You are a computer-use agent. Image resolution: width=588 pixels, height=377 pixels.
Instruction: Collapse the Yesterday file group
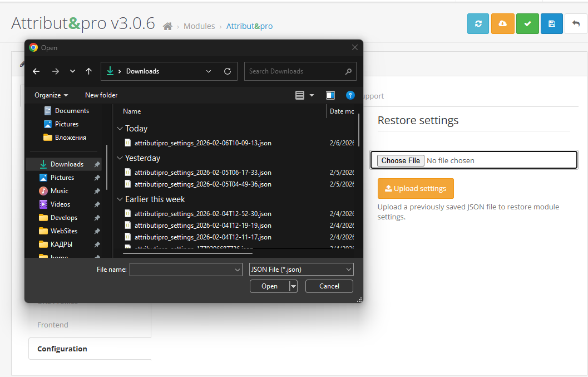pos(120,158)
